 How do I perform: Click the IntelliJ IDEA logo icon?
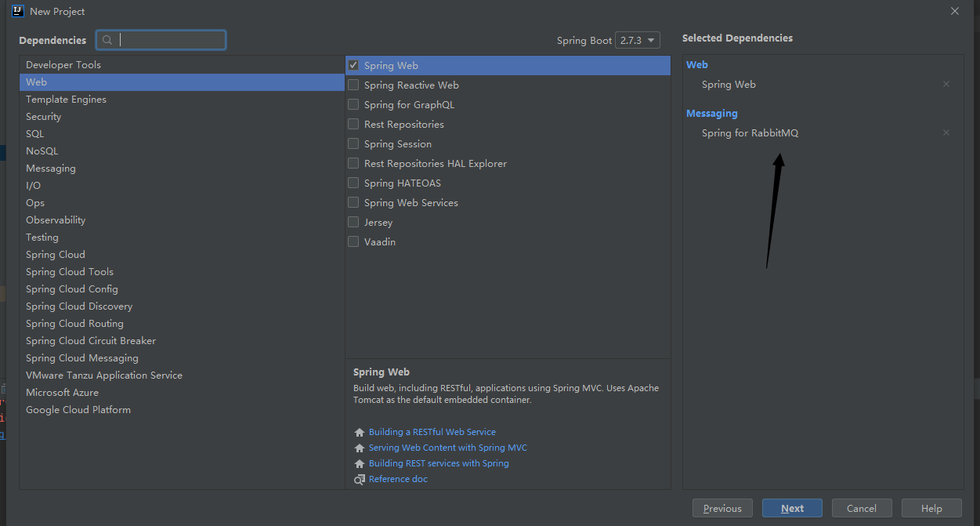(18, 11)
